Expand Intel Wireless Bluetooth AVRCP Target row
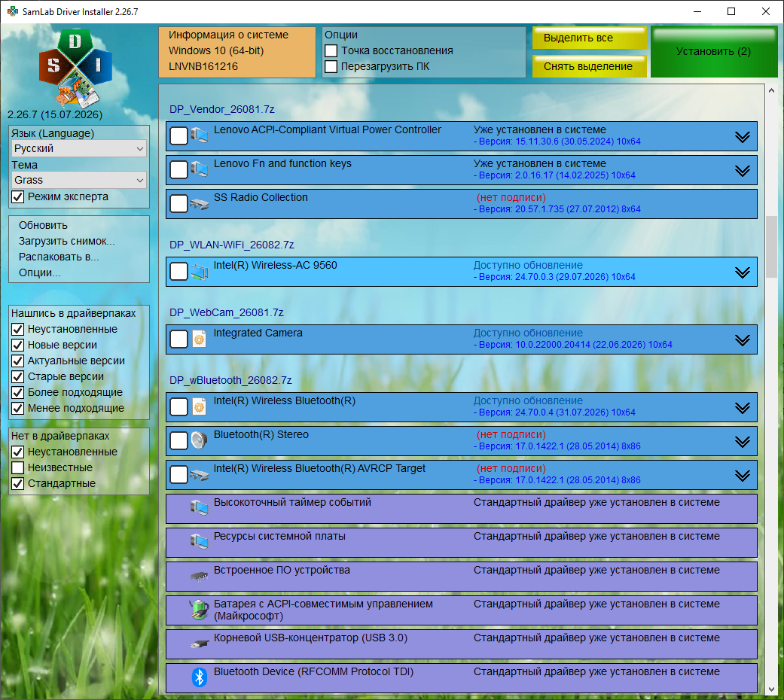The image size is (784, 700). 743,475
